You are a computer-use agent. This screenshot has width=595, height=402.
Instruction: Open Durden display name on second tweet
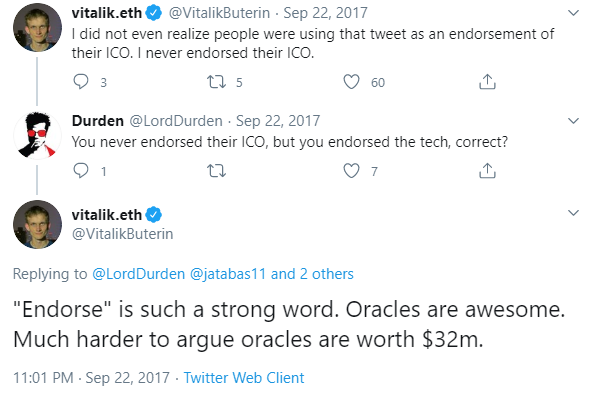[98, 121]
